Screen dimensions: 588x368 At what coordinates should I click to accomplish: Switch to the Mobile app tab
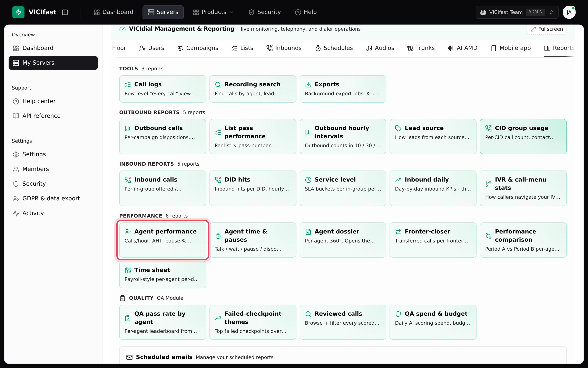[x=511, y=48]
